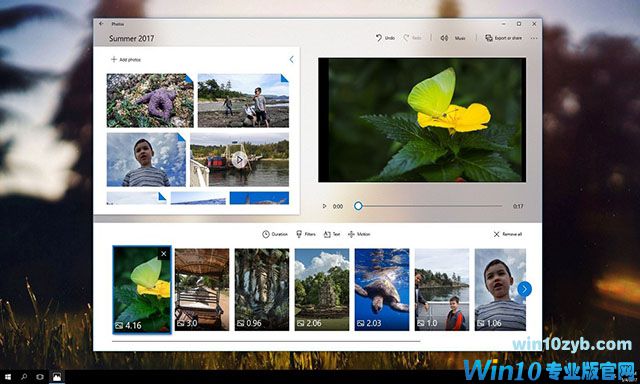
Task: Advance storyboard with the blue next arrow
Action: pyautogui.click(x=524, y=289)
